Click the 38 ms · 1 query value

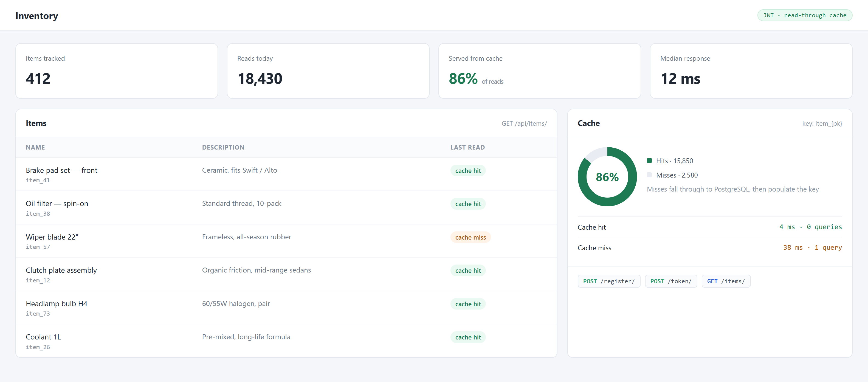pos(812,248)
